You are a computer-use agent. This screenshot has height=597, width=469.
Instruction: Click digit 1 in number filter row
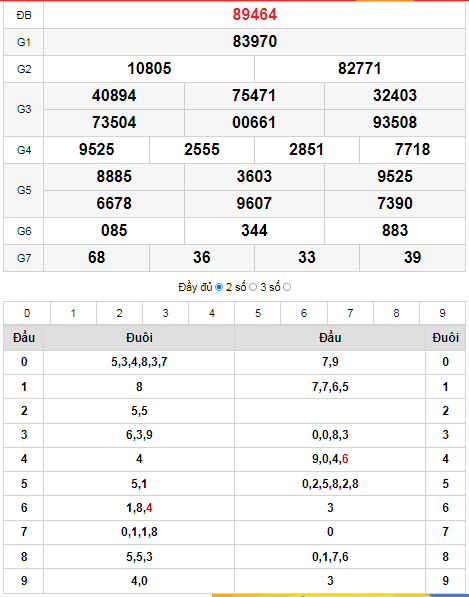[x=73, y=313]
